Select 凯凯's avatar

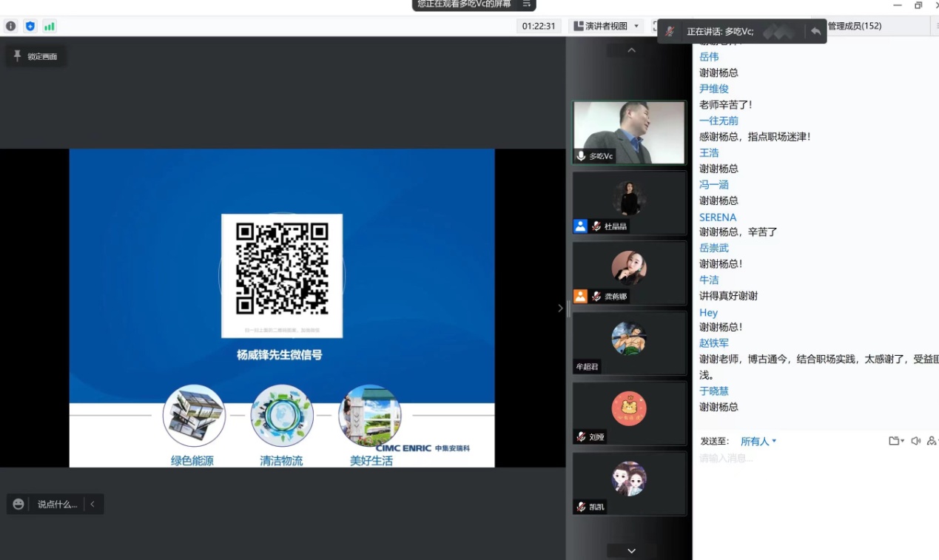629,479
